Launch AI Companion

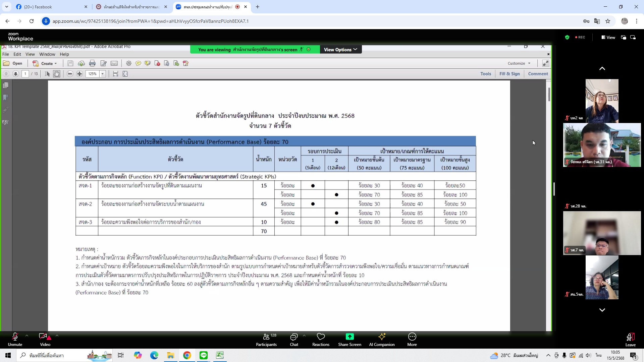point(382,340)
